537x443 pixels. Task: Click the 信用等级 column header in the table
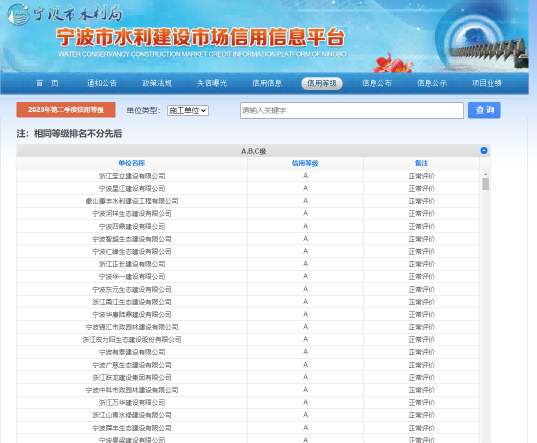click(x=305, y=163)
